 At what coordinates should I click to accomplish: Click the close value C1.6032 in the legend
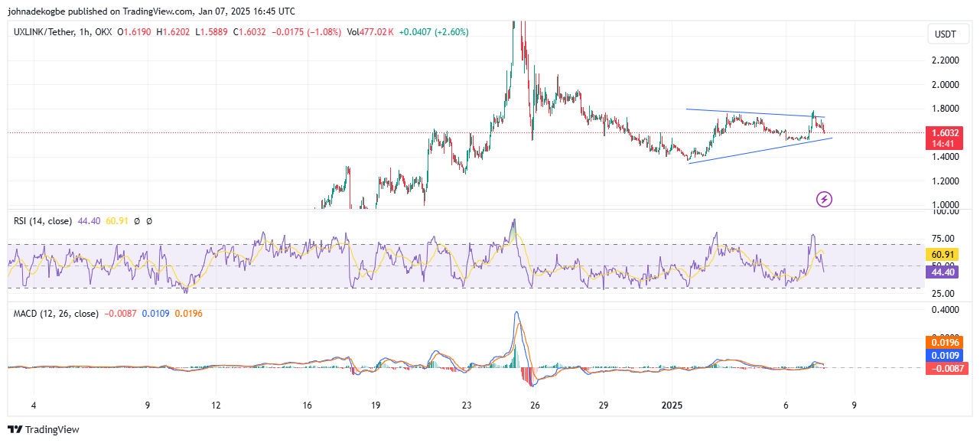pyautogui.click(x=249, y=32)
